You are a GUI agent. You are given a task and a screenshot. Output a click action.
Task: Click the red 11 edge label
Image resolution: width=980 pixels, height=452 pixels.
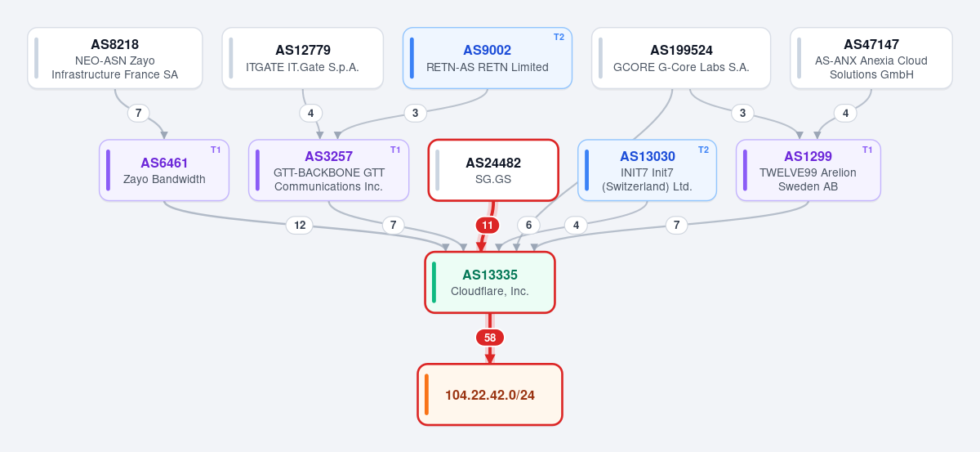pos(488,225)
